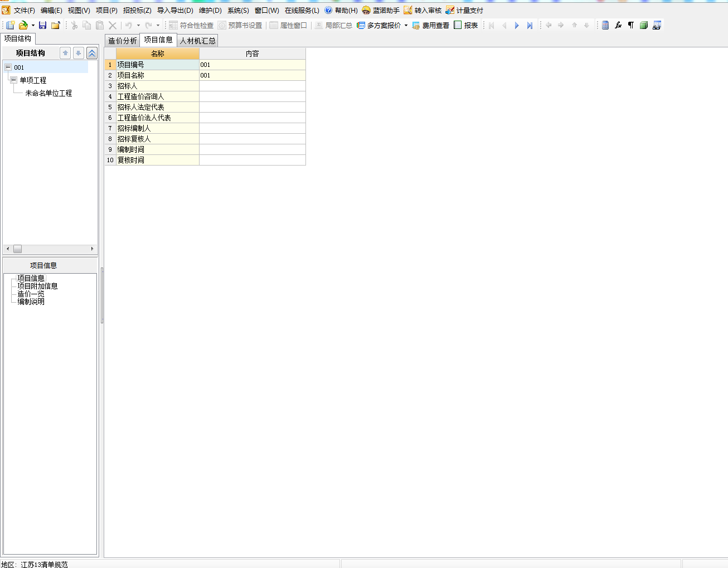Jump to last record icon
This screenshot has height=568, width=728.
[x=530, y=25]
